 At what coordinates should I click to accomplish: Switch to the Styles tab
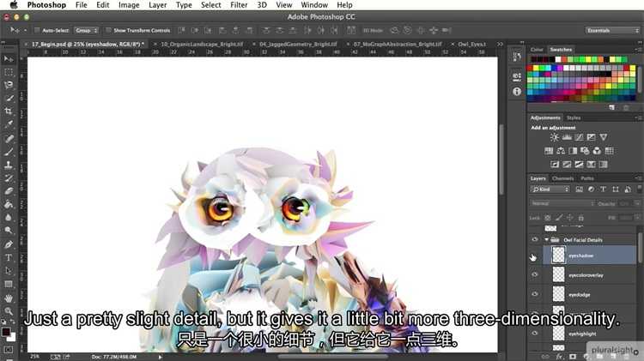pos(574,118)
